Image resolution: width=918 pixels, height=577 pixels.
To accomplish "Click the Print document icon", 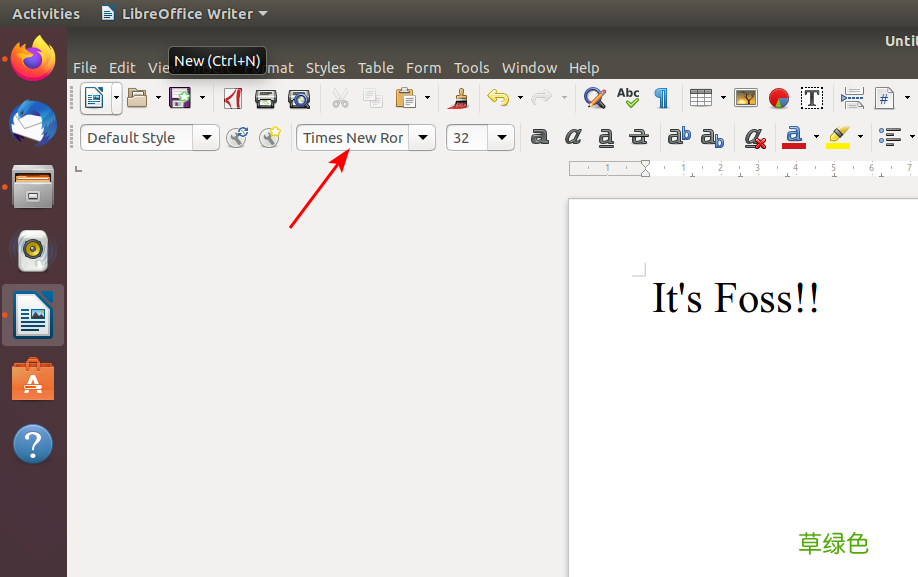I will point(265,98).
